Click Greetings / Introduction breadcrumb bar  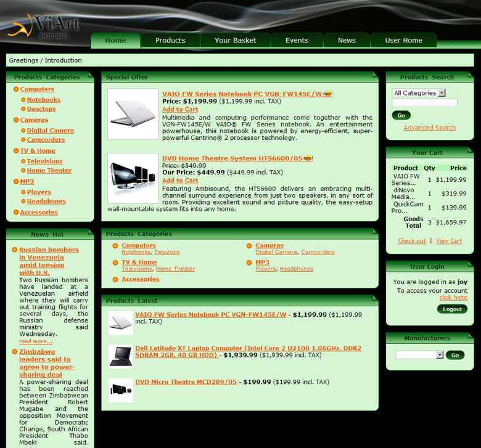click(x=240, y=60)
